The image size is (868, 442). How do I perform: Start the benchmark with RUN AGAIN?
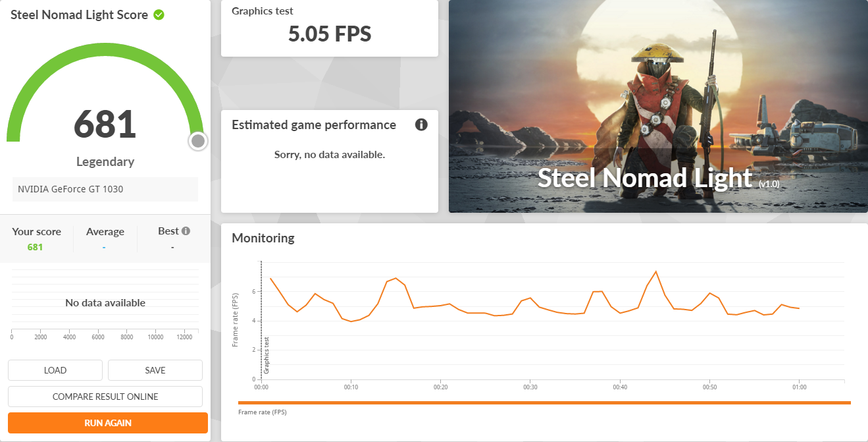coord(108,423)
